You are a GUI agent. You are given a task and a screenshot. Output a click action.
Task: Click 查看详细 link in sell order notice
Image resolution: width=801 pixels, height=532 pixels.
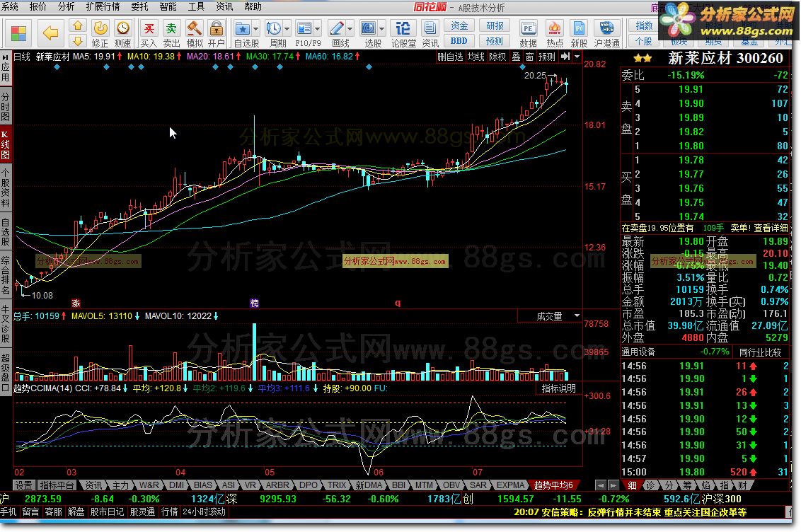click(771, 229)
